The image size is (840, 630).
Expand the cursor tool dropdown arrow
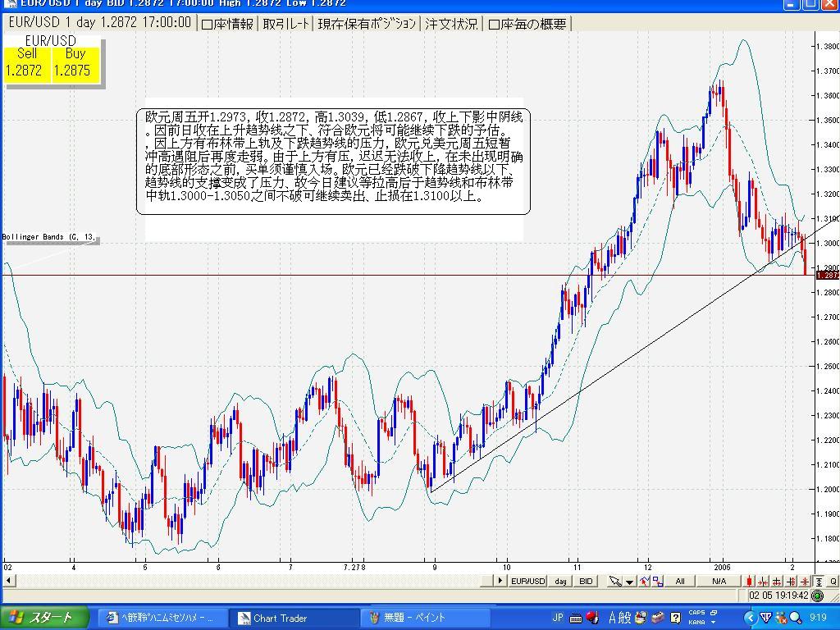pos(629,582)
